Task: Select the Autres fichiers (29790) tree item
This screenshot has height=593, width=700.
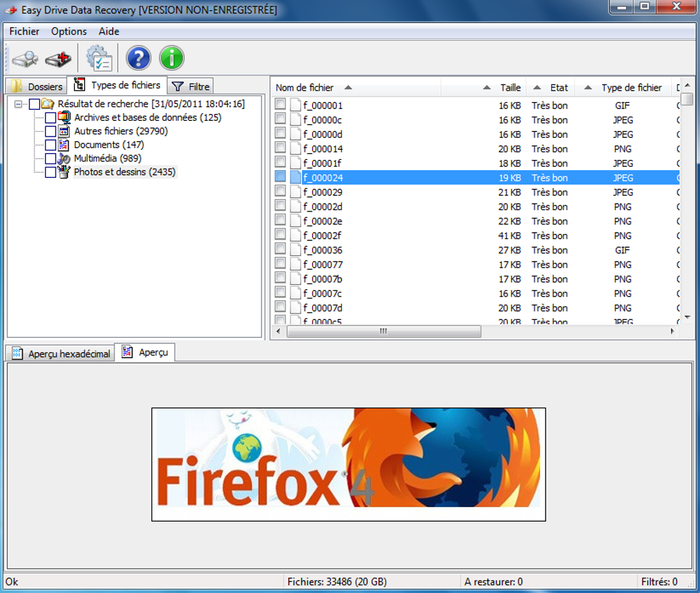Action: click(121, 131)
